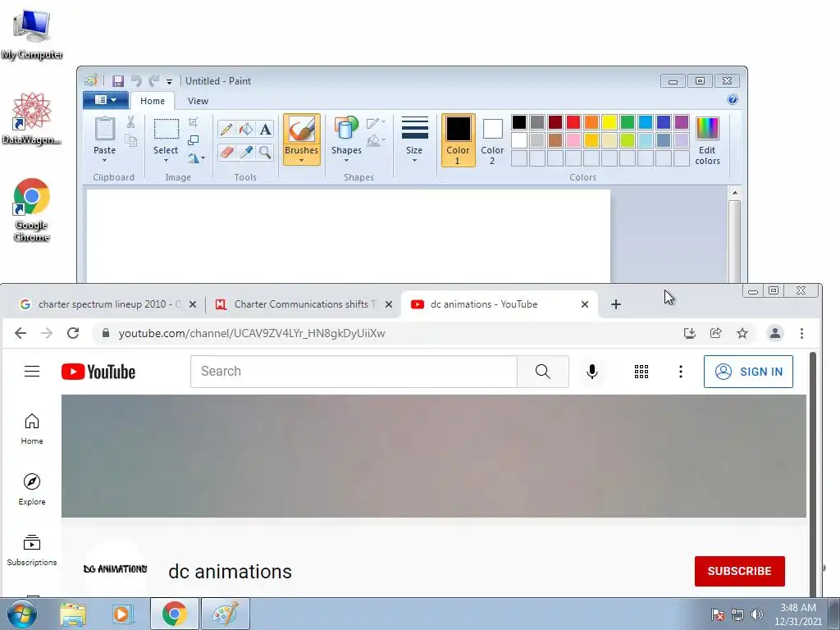Click the Paste clipboard icon
The height and width of the screenshot is (630, 840).
(x=104, y=129)
